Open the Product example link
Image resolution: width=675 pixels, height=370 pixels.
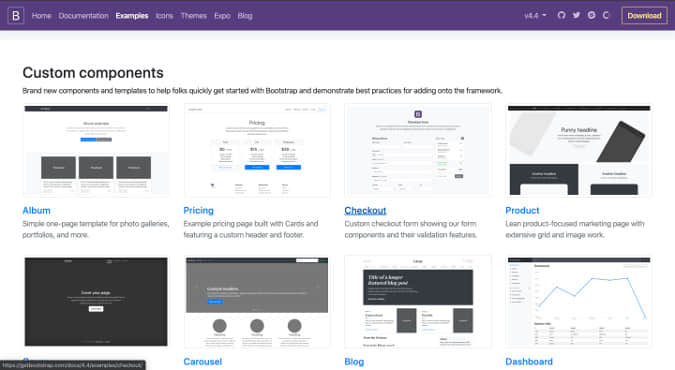[x=522, y=210]
